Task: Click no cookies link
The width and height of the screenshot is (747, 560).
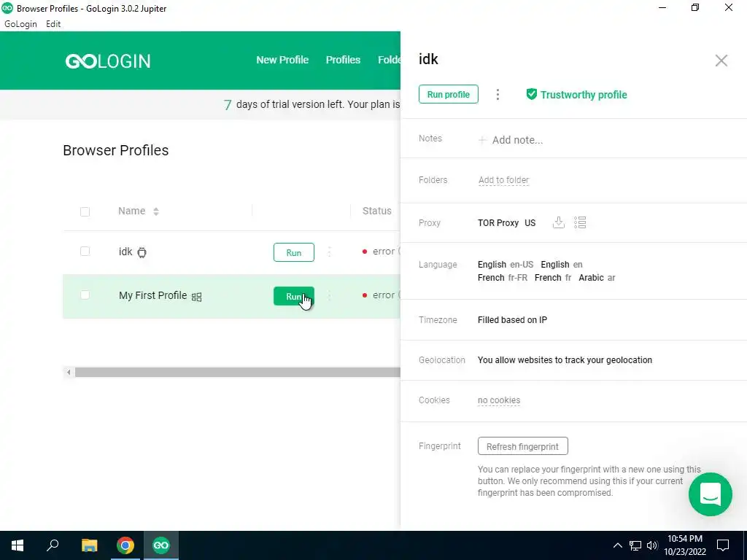Action: 499,400
